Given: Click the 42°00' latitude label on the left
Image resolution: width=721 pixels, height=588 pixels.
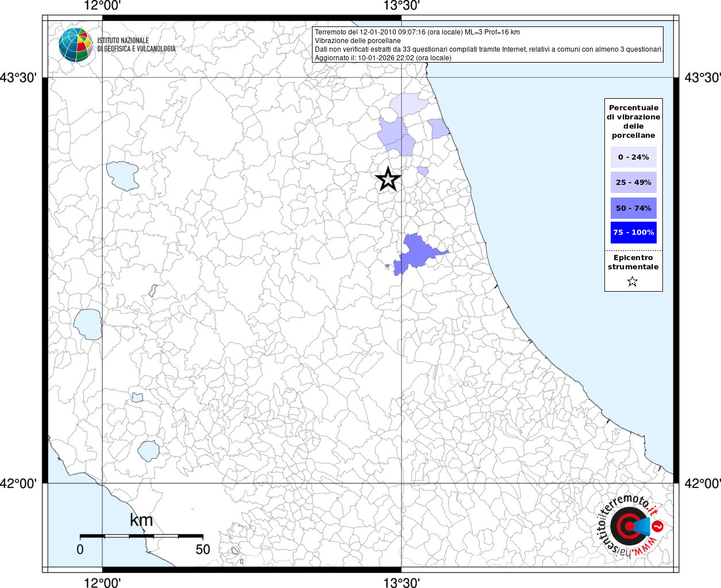Looking at the screenshot, I should [18, 483].
